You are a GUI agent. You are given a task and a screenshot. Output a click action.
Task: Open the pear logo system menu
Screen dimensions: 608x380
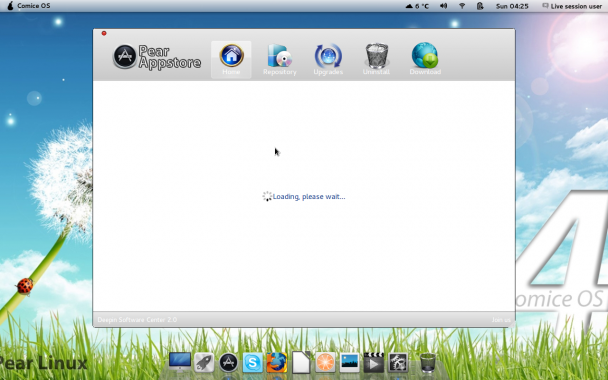10,6
